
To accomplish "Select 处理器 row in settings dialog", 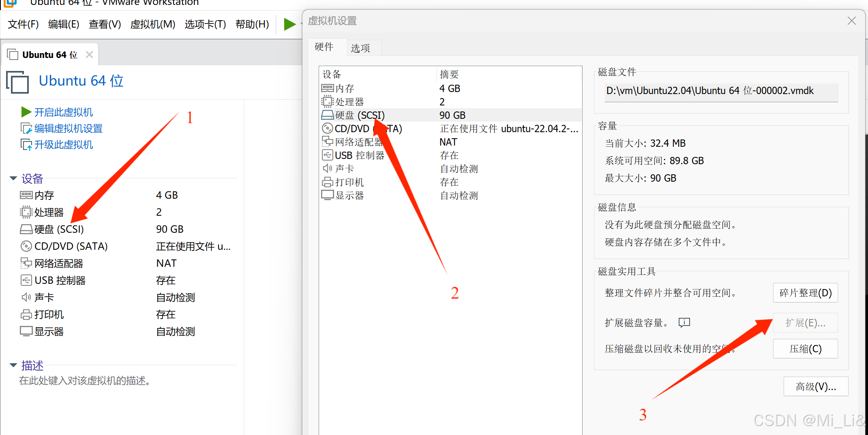I will point(450,102).
